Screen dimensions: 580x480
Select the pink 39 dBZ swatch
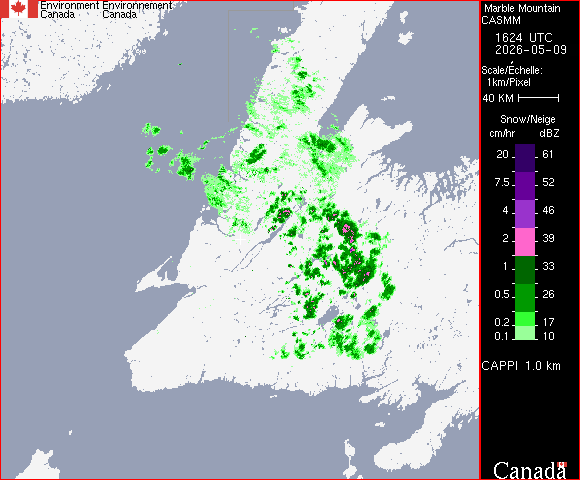pyautogui.click(x=525, y=242)
